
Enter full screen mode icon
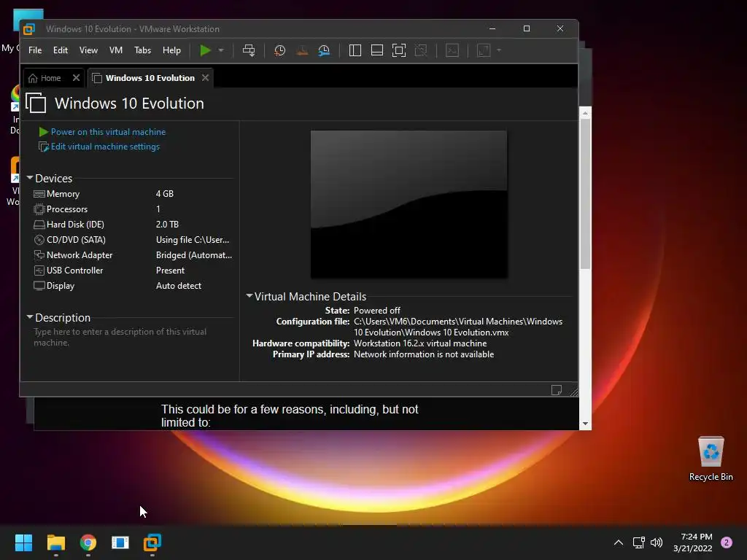pos(399,50)
